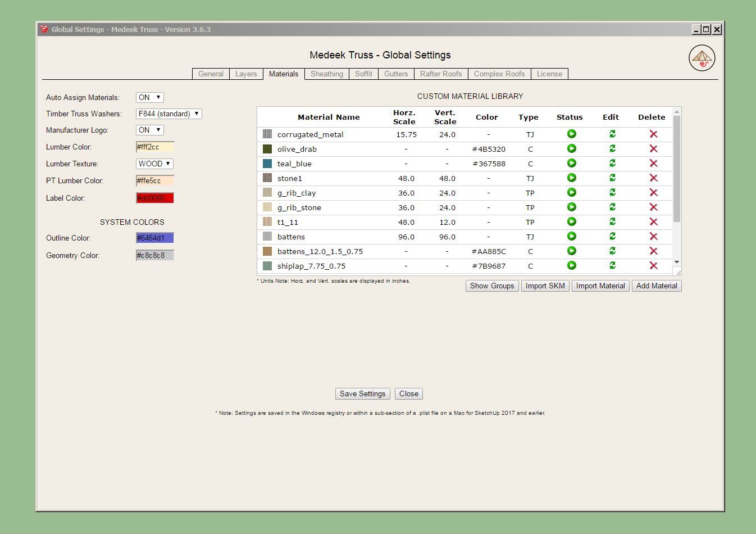
Task: Click the Save Settings button
Action: pyautogui.click(x=362, y=394)
